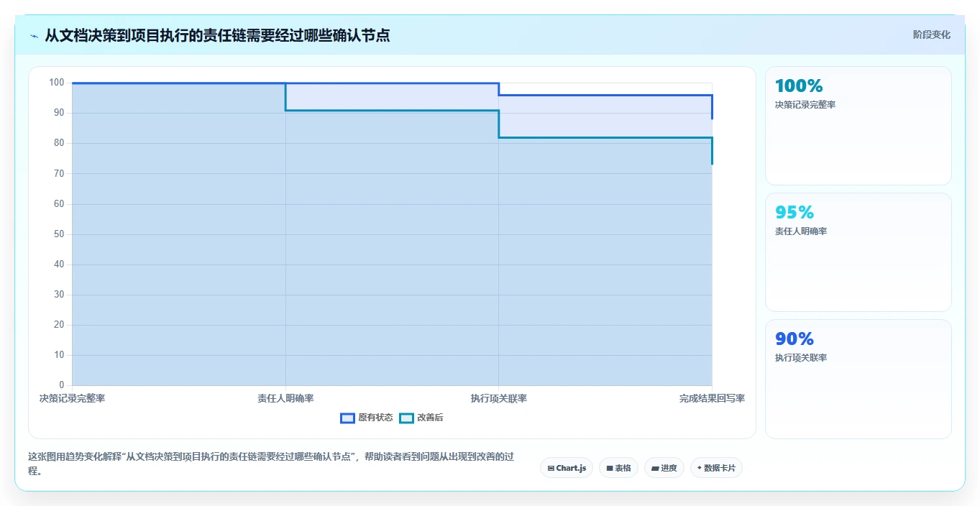This screenshot has width=980, height=506.
Task: Click x-axis label 执行项关联率
Action: pos(499,398)
